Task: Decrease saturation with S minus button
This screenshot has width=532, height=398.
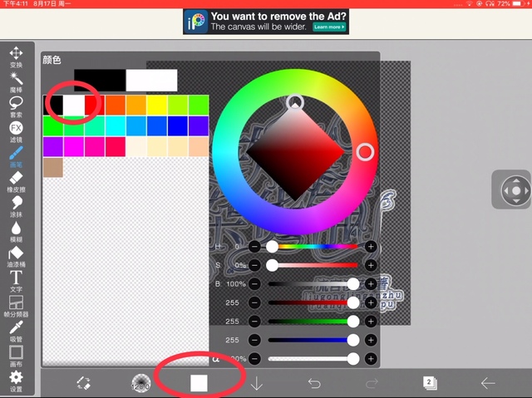Action: (255, 265)
